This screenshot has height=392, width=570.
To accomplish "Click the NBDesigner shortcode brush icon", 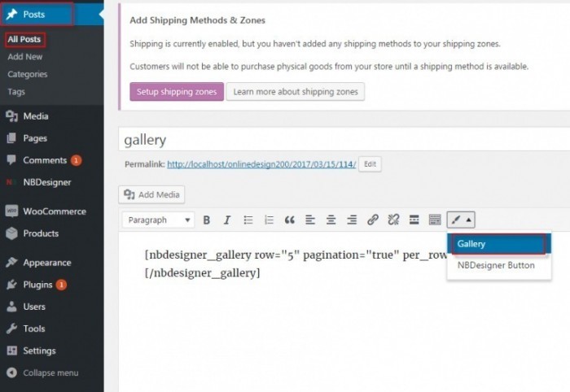I will [x=455, y=220].
